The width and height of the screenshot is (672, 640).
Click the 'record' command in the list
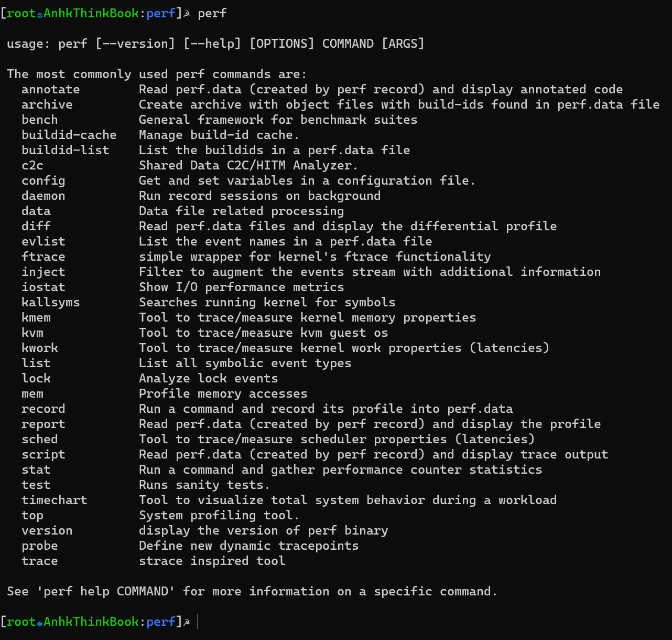pyautogui.click(x=44, y=409)
